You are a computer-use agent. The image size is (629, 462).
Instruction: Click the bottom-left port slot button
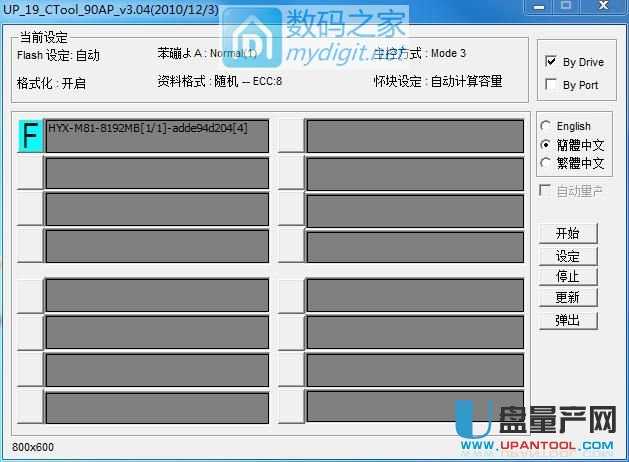[x=30, y=406]
